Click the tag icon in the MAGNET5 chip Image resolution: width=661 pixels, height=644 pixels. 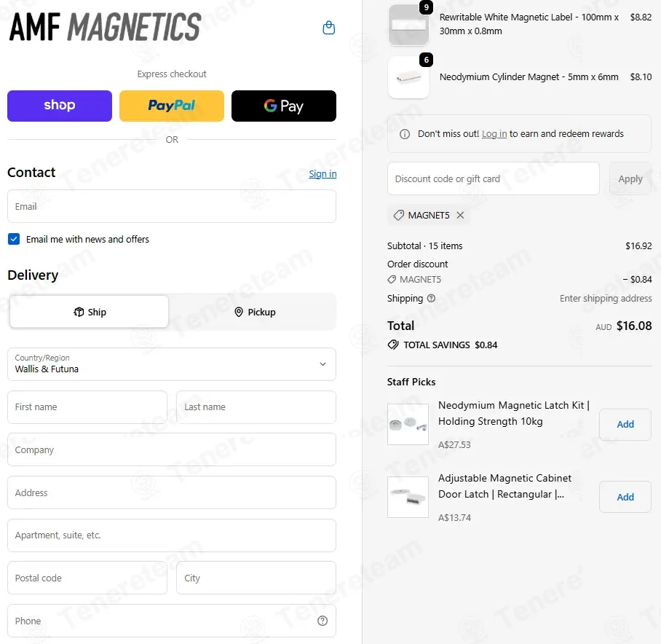click(398, 215)
